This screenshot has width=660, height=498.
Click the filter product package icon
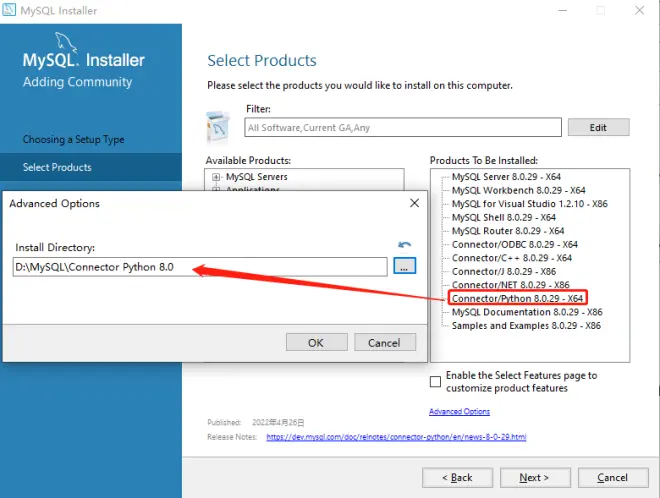218,127
